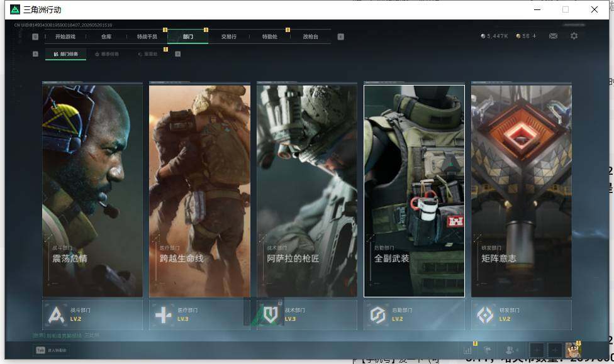Viewport: 614px width, 364px height.
Task: Open the second sub-tab next to 部门任务
Action: point(107,54)
